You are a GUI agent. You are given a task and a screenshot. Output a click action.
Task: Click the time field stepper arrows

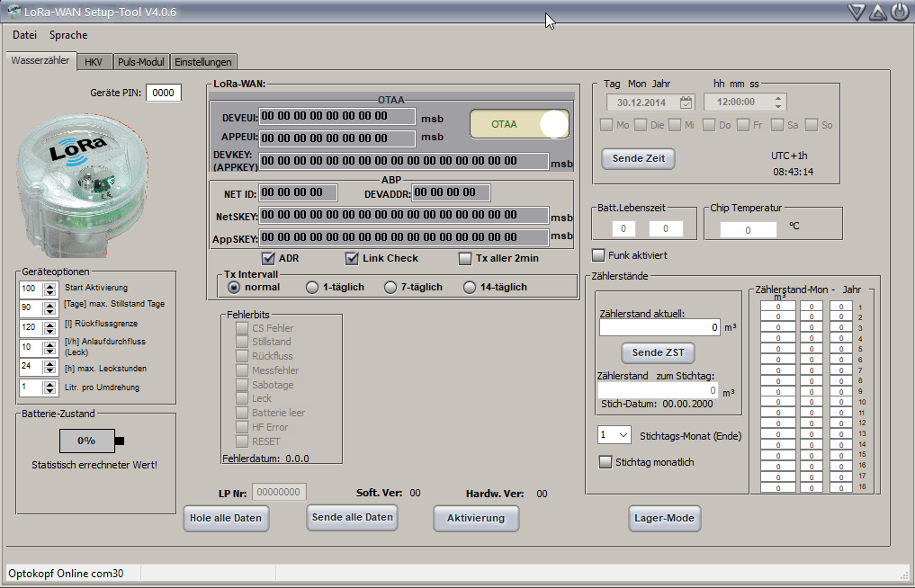coord(778,102)
